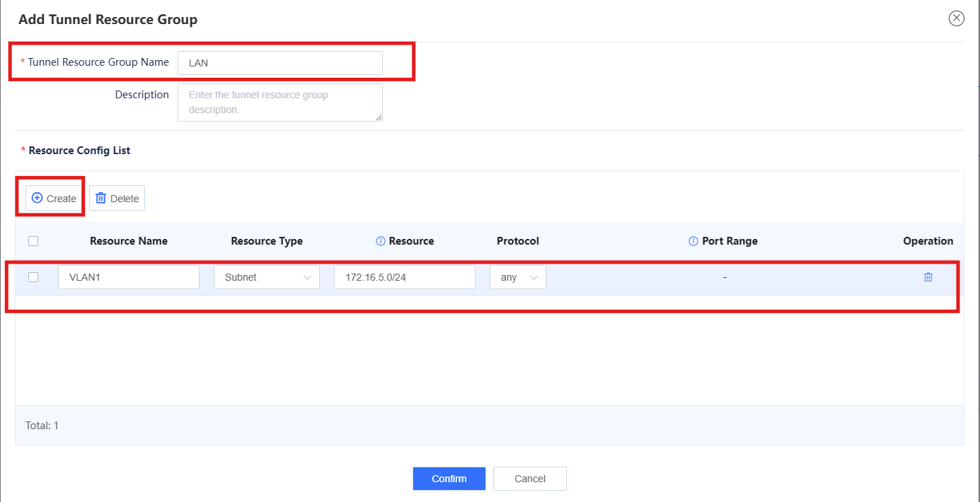
Task: Click the VLAN1 resource name field
Action: pos(129,277)
